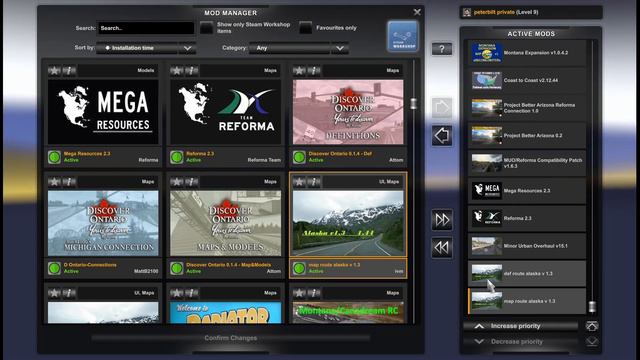Toggle active status of map route alaska
Image resolution: width=640 pixels, height=360 pixels.
(x=299, y=268)
